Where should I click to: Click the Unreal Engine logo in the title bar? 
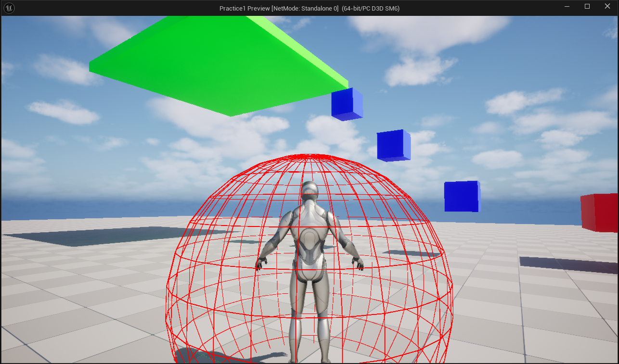click(10, 8)
